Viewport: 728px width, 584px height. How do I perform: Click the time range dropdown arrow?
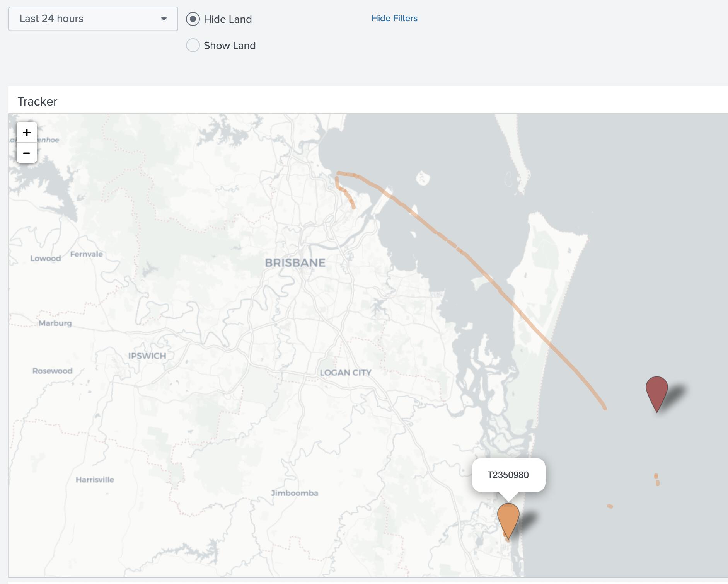164,19
